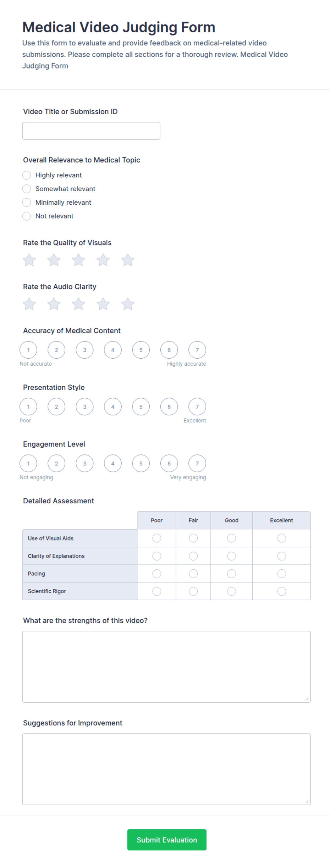
Task: Mark Use of Visual Aids as Excellent
Action: pyautogui.click(x=282, y=538)
